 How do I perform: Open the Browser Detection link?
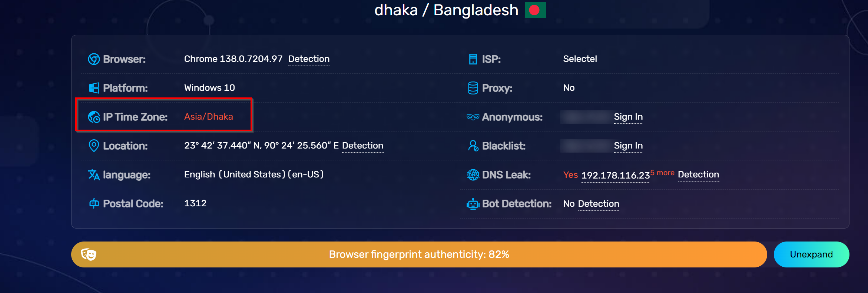coord(309,59)
